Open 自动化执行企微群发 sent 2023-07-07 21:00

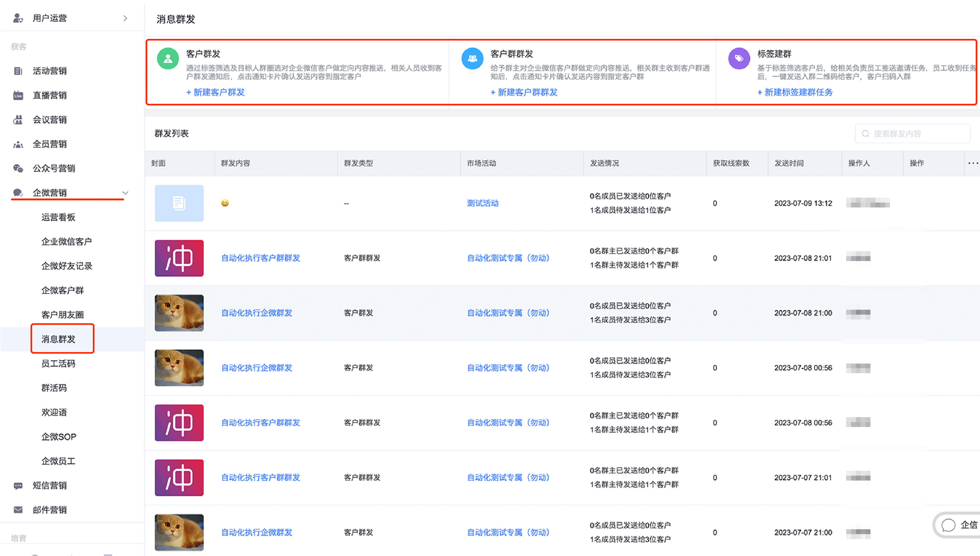257,533
